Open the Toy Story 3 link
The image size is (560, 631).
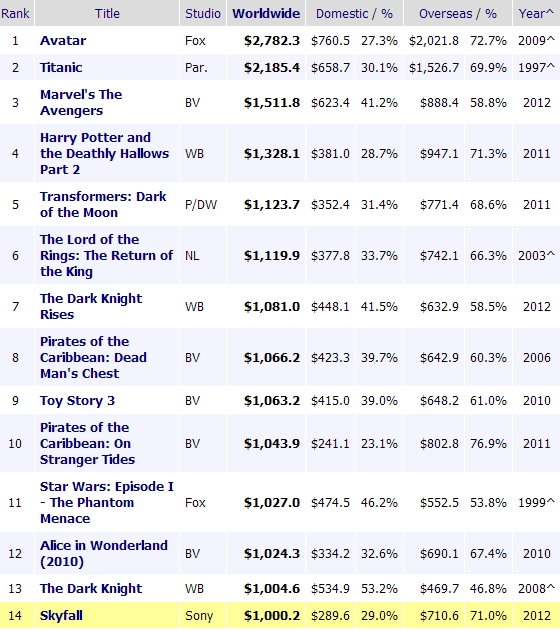(x=77, y=400)
